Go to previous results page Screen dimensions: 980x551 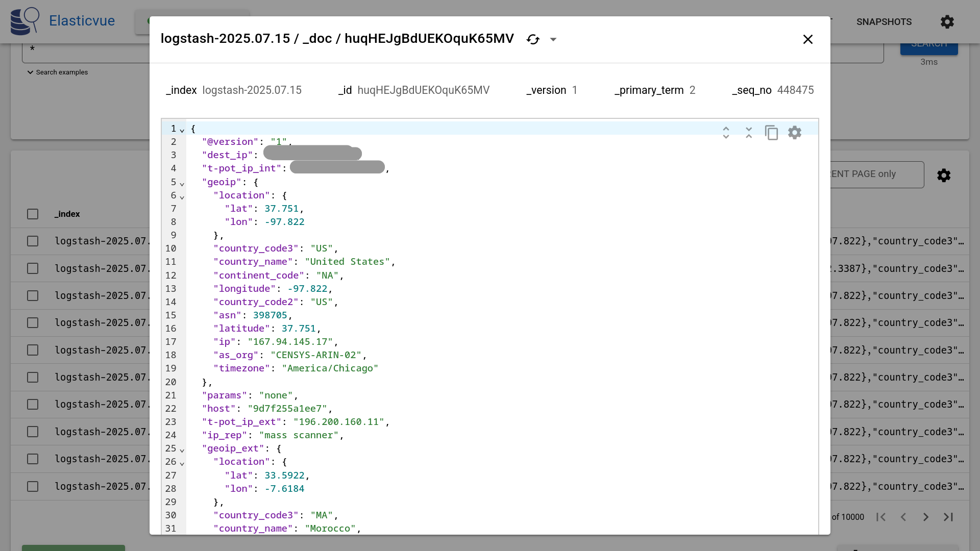(x=903, y=517)
